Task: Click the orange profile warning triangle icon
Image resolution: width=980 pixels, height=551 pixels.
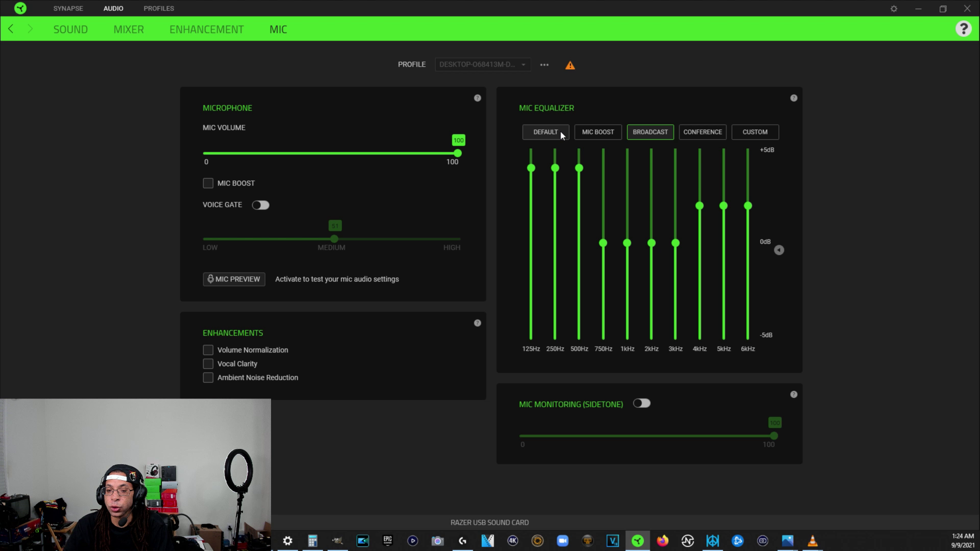Action: click(570, 65)
